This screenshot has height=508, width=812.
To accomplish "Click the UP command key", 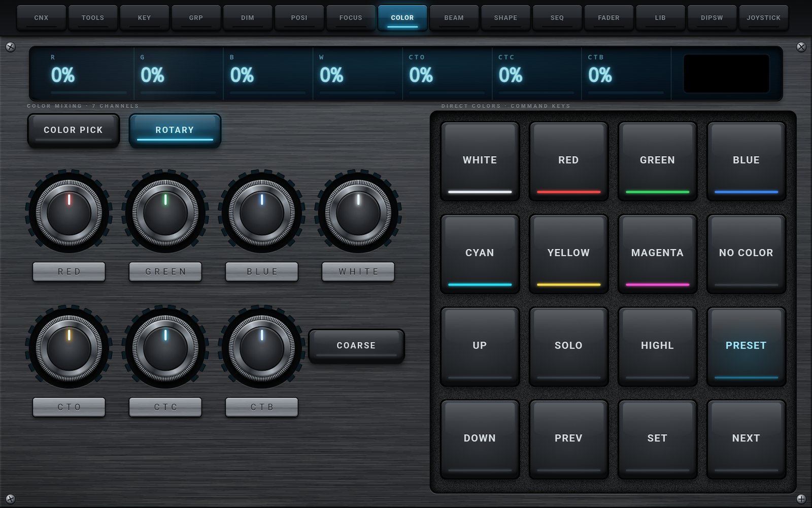I will [x=480, y=346].
